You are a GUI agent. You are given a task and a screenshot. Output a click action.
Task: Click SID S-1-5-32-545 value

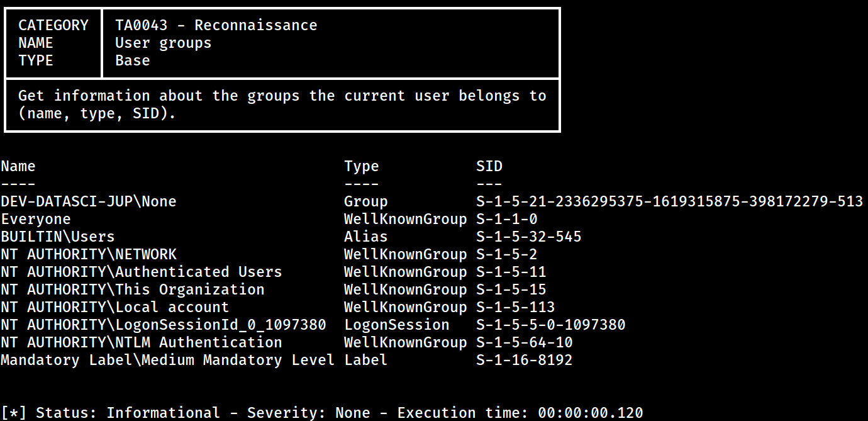[x=529, y=237]
